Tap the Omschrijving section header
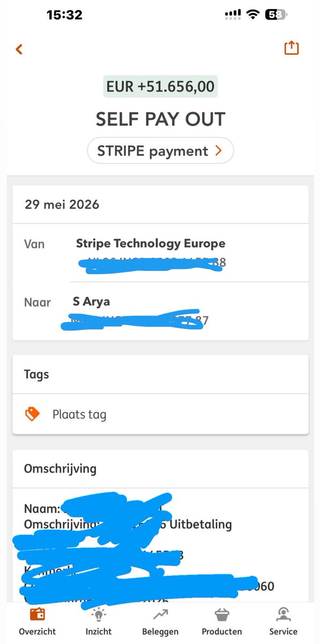Viewport: 320px width, 644px height. coord(60,469)
